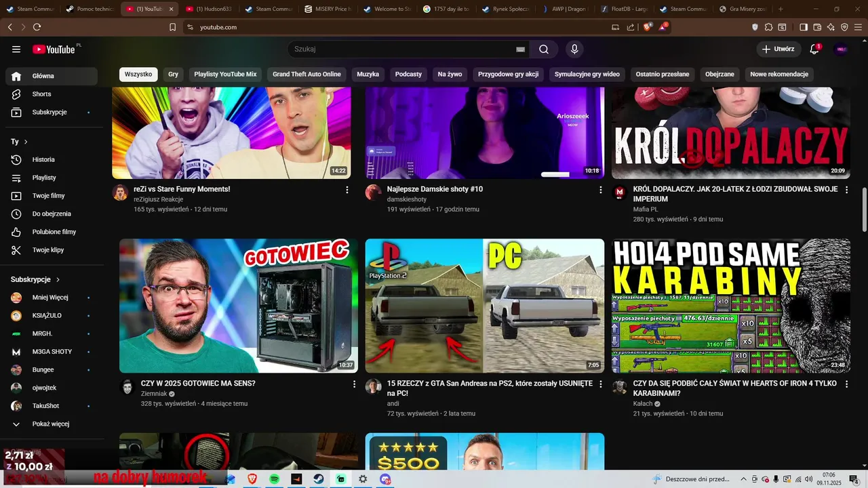The width and height of the screenshot is (868, 488).
Task: Open the HOI4 POD SAME KARABINY thumbnail
Action: (x=731, y=306)
